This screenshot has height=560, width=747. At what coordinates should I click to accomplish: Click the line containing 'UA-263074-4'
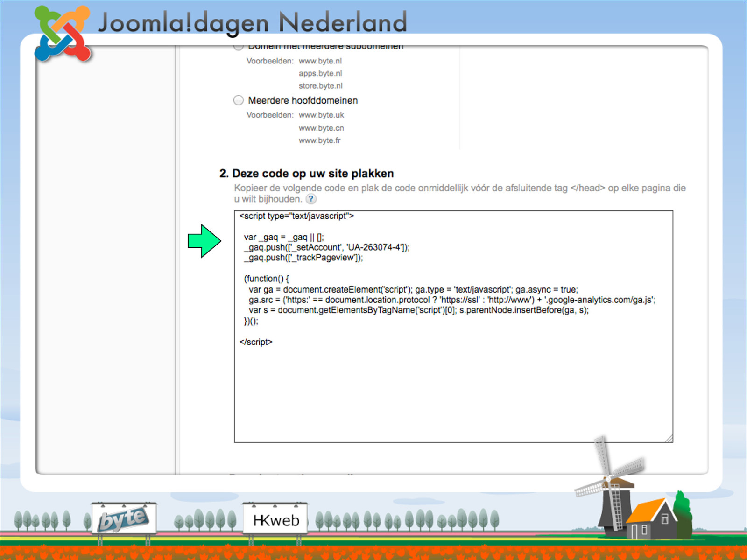point(327,247)
